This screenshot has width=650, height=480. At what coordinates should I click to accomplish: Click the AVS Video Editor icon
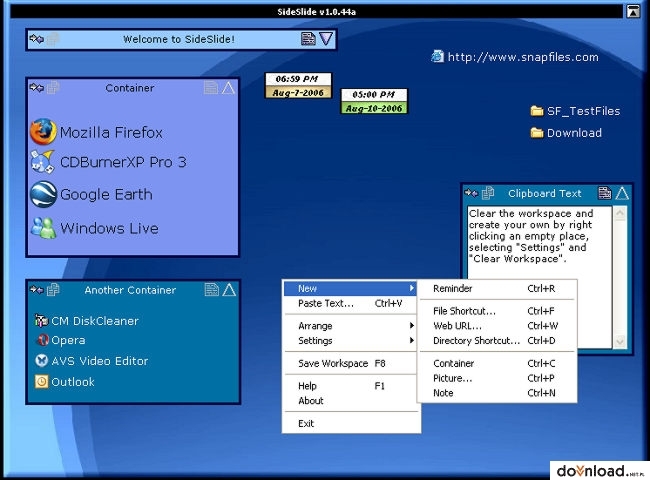pyautogui.click(x=41, y=361)
